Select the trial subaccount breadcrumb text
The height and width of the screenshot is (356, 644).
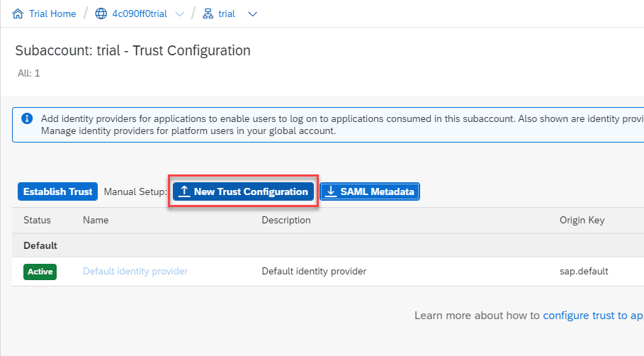tap(227, 14)
